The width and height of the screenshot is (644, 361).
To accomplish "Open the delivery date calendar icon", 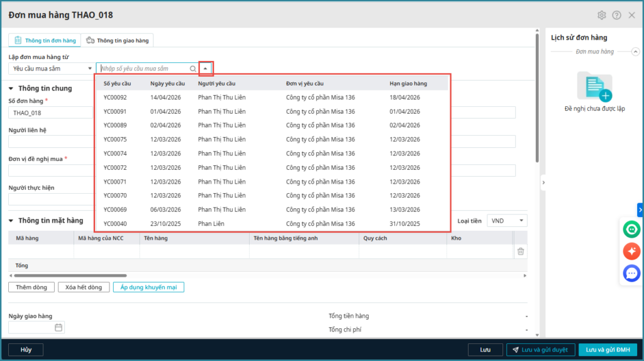I will (x=58, y=328).
